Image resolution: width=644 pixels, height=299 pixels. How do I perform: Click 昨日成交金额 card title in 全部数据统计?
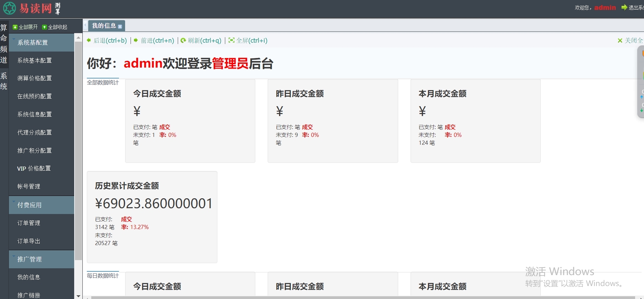300,94
